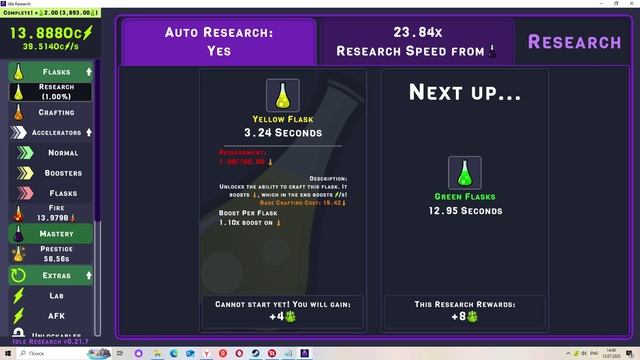Image resolution: width=640 pixels, height=360 pixels.
Task: Click the sidebar vertical scrollbar
Action: (x=97, y=198)
